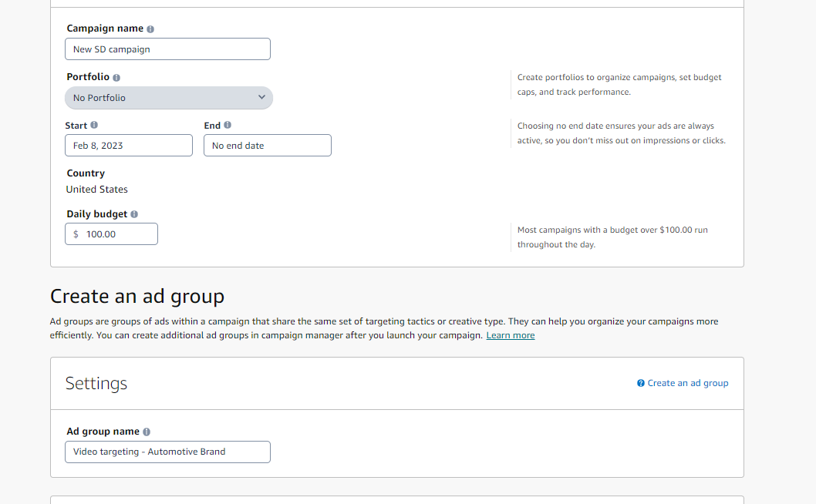Click the info icon beside Campaign name
The width and height of the screenshot is (816, 504).
pos(150,29)
